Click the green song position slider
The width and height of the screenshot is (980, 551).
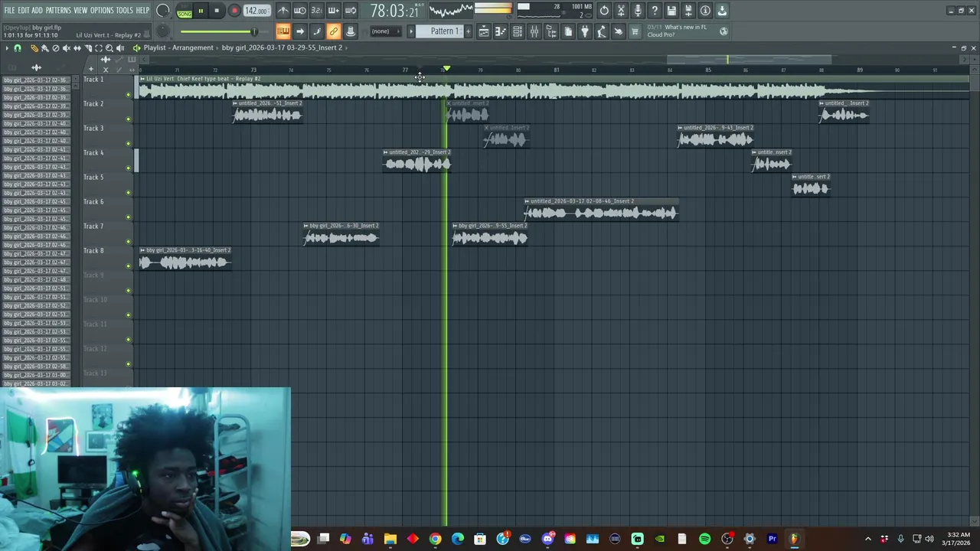coord(218,31)
